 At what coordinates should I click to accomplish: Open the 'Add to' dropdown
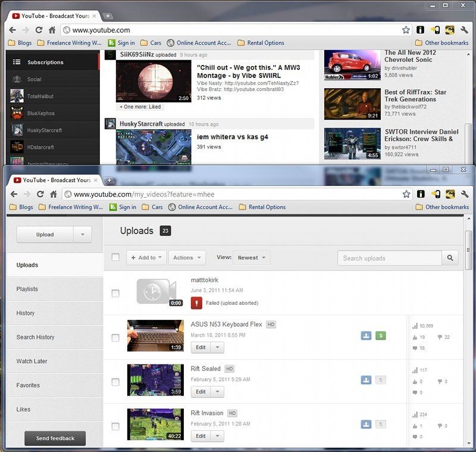pos(146,258)
